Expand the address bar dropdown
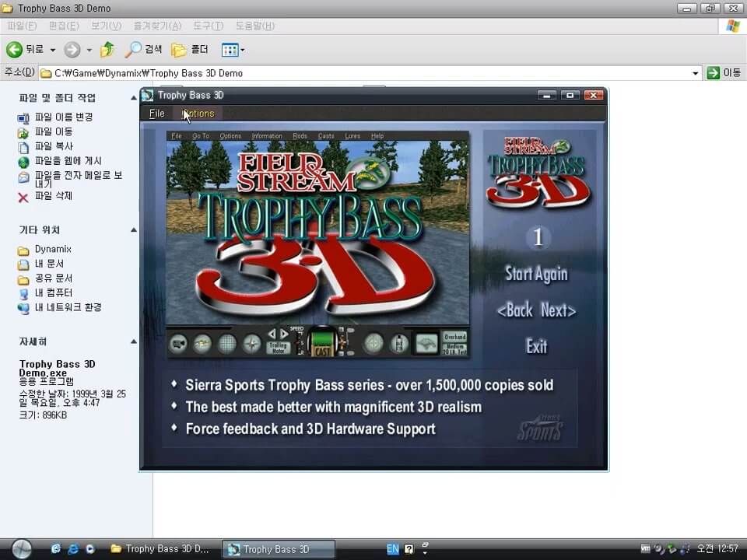The image size is (747, 560). click(x=695, y=73)
